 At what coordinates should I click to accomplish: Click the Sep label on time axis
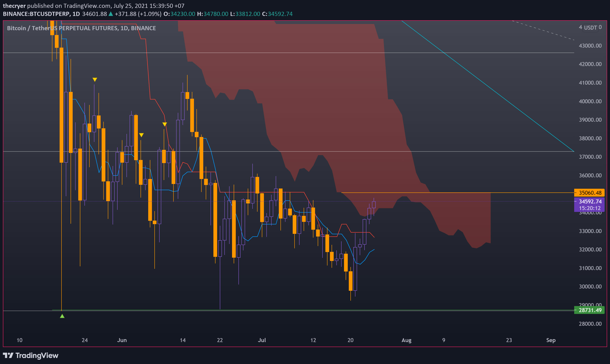click(x=551, y=340)
